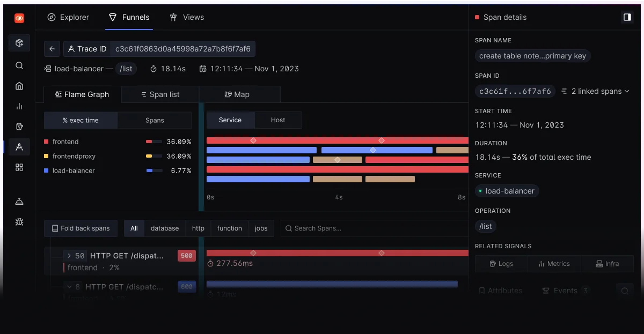Switch to the Views tab
The width and height of the screenshot is (644, 334).
[187, 17]
